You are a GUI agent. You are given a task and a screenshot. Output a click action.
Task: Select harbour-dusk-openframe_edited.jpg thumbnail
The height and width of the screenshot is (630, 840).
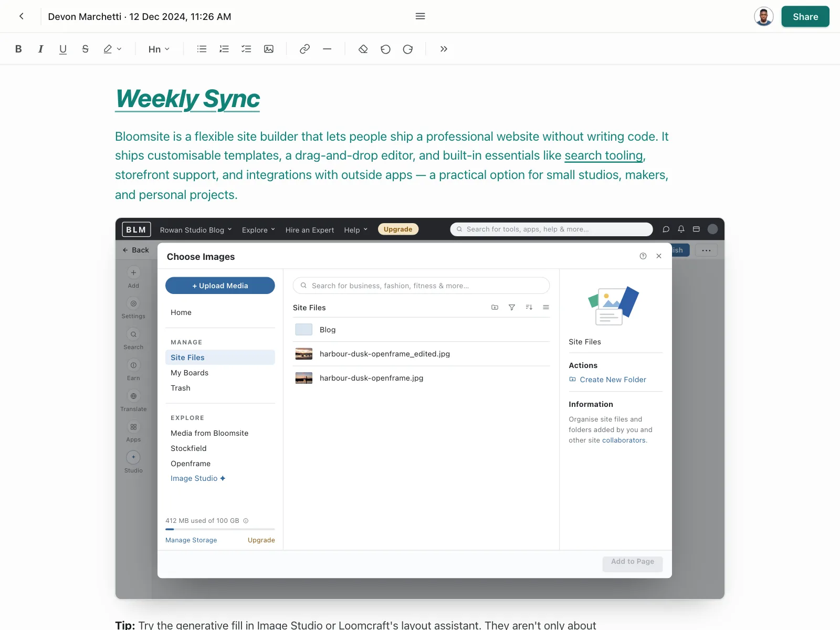point(304,354)
